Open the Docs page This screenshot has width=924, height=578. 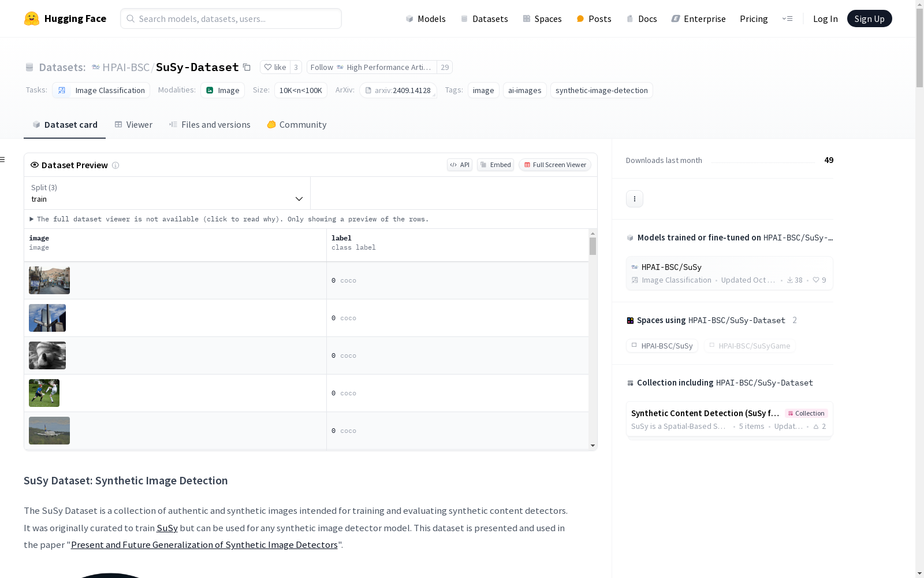click(642, 18)
